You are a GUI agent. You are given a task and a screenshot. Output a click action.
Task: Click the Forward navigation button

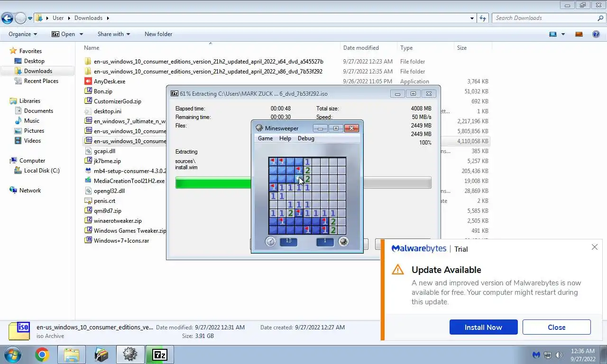(x=20, y=18)
